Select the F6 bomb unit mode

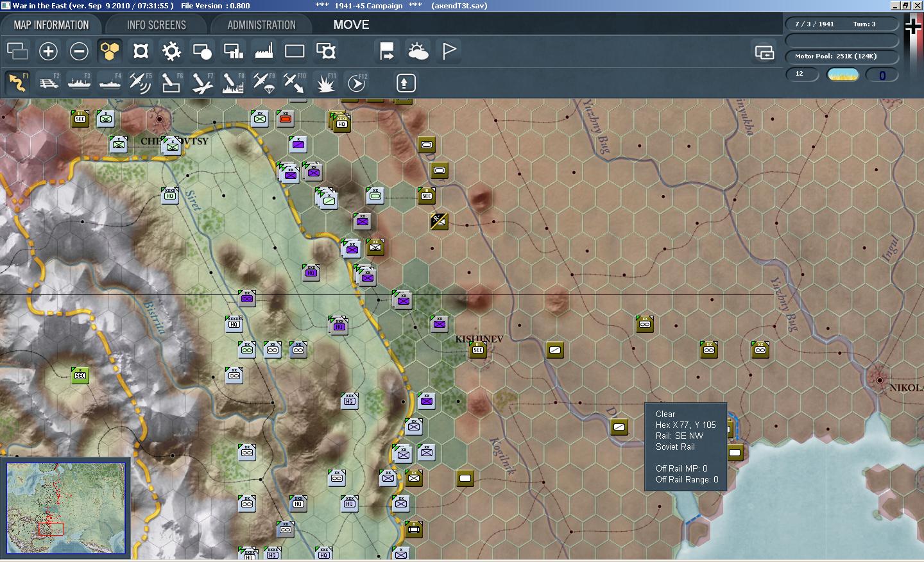coord(171,83)
